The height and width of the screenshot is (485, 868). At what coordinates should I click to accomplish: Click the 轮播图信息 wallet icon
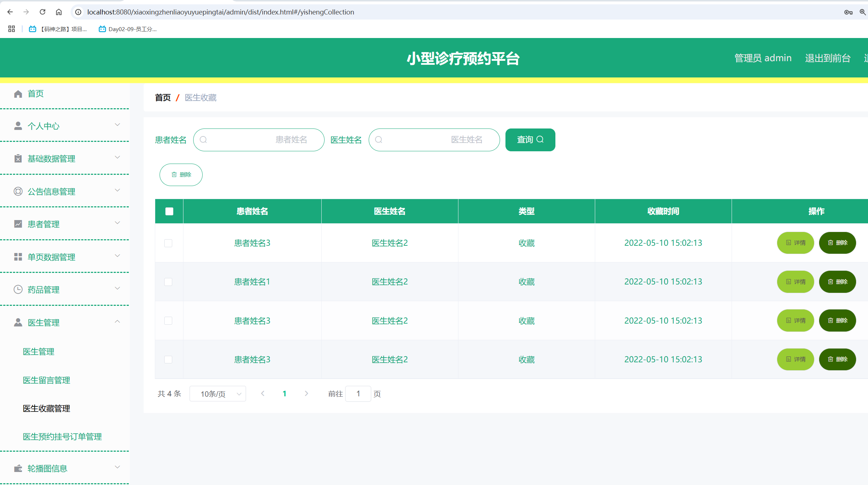(18, 468)
